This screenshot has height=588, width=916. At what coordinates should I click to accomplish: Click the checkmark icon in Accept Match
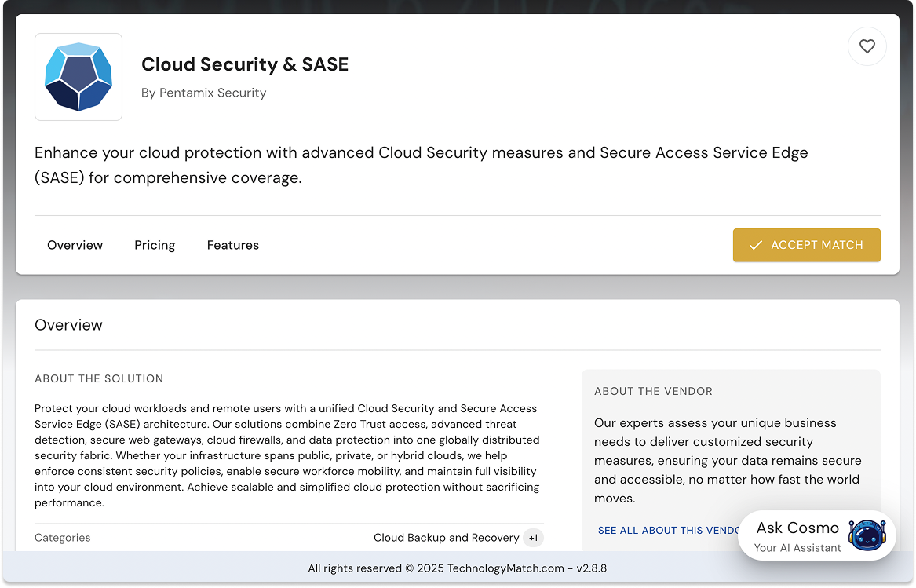pos(756,245)
